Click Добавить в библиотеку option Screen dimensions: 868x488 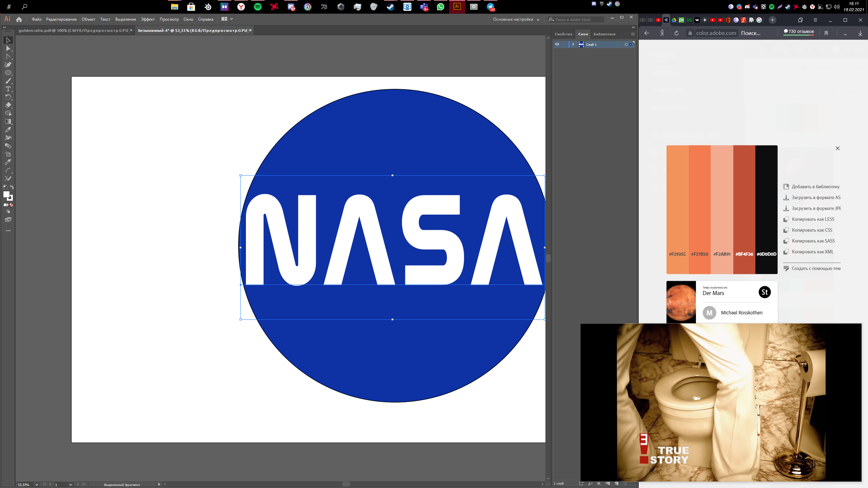(x=811, y=187)
